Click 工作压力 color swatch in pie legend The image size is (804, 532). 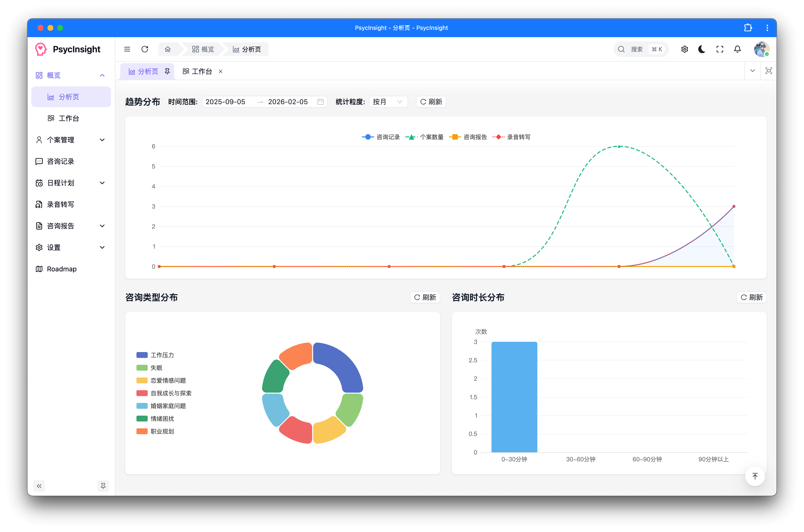click(142, 355)
